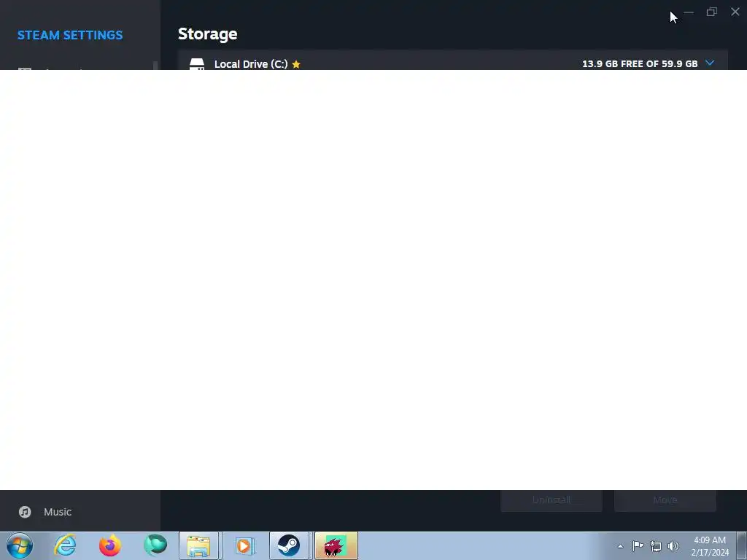
Task: Click the Local Drive (C:) drive icon
Action: pyautogui.click(x=197, y=64)
